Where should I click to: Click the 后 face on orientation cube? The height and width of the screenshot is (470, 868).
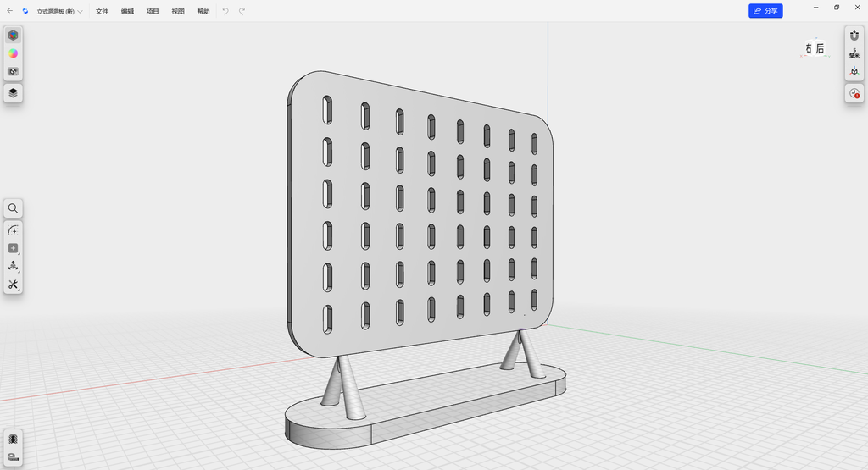[x=820, y=48]
